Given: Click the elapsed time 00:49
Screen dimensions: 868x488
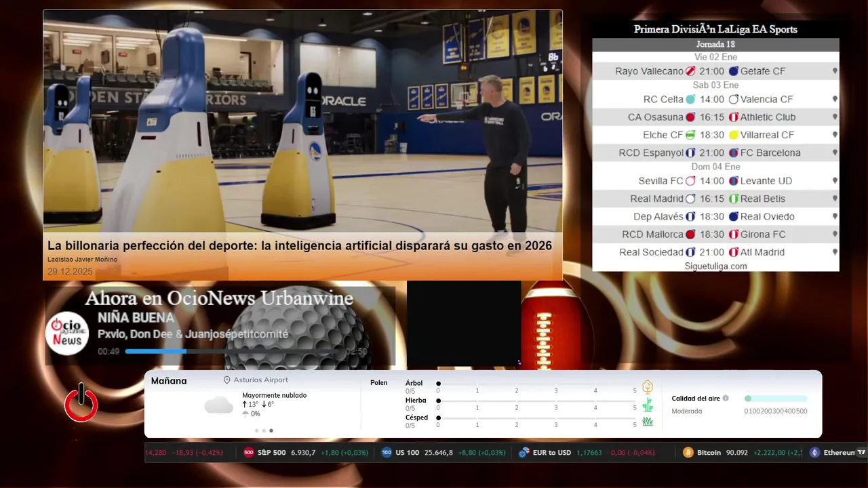Looking at the screenshot, I should click(108, 352).
